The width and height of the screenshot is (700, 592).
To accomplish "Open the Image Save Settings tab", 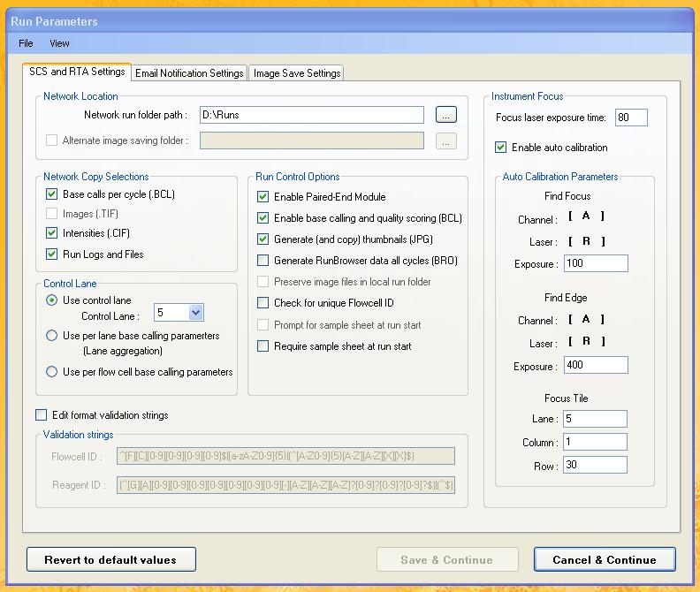I will coord(297,72).
